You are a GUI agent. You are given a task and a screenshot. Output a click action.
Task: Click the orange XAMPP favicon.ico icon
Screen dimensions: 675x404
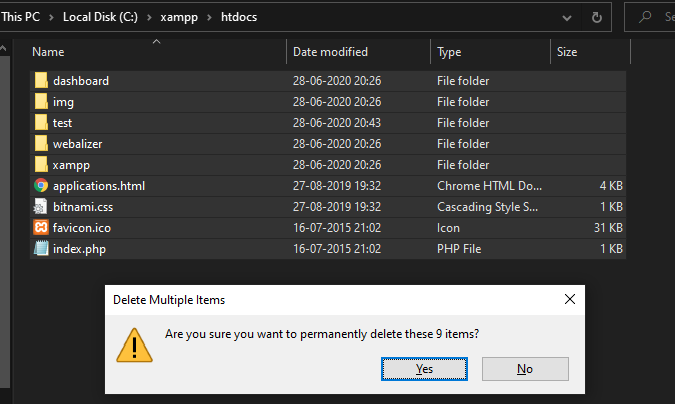point(41,227)
